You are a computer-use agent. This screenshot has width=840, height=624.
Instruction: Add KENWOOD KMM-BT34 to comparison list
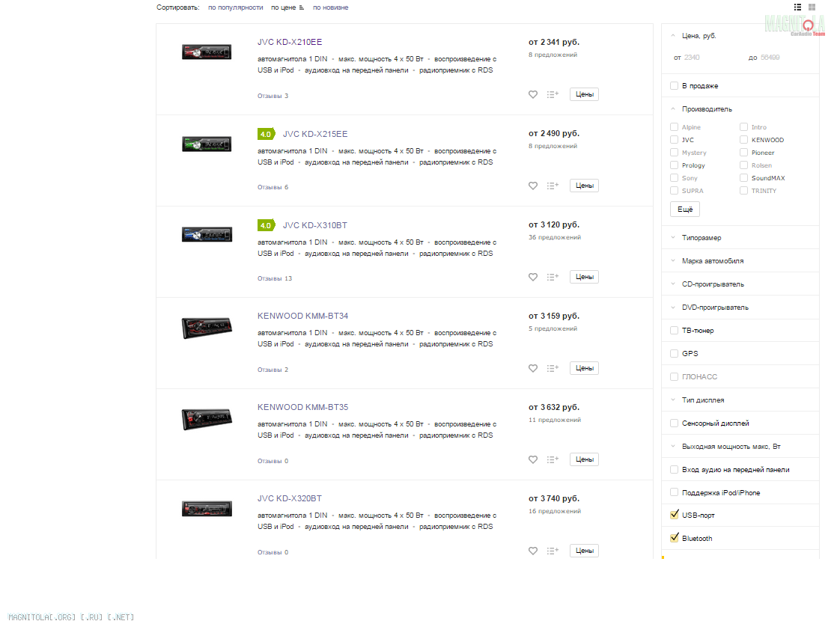[553, 368]
